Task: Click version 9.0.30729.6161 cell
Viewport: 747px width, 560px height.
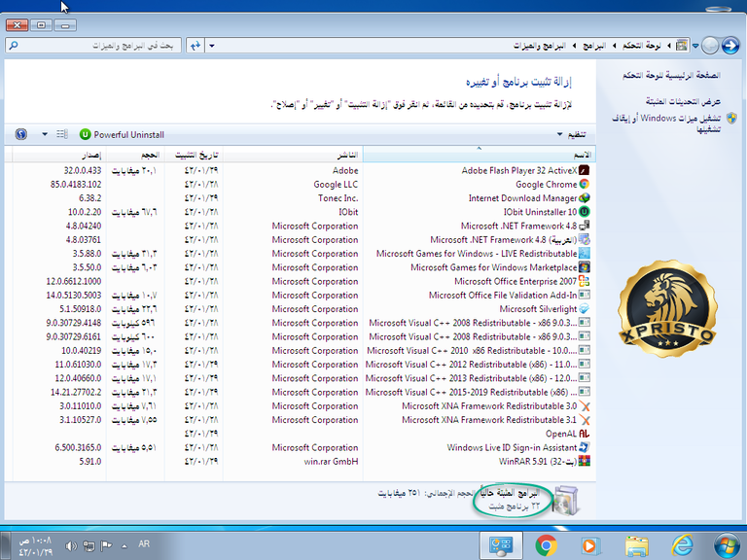Action: (x=73, y=336)
